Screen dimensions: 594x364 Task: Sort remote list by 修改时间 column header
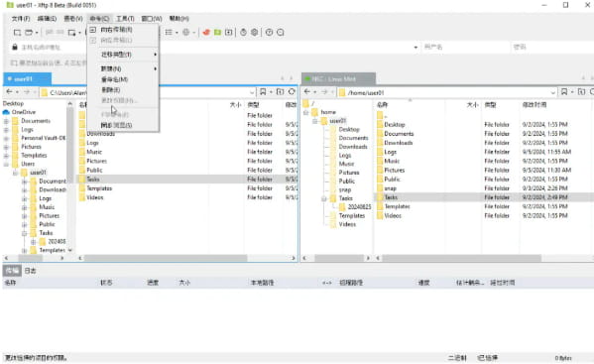[535, 104]
